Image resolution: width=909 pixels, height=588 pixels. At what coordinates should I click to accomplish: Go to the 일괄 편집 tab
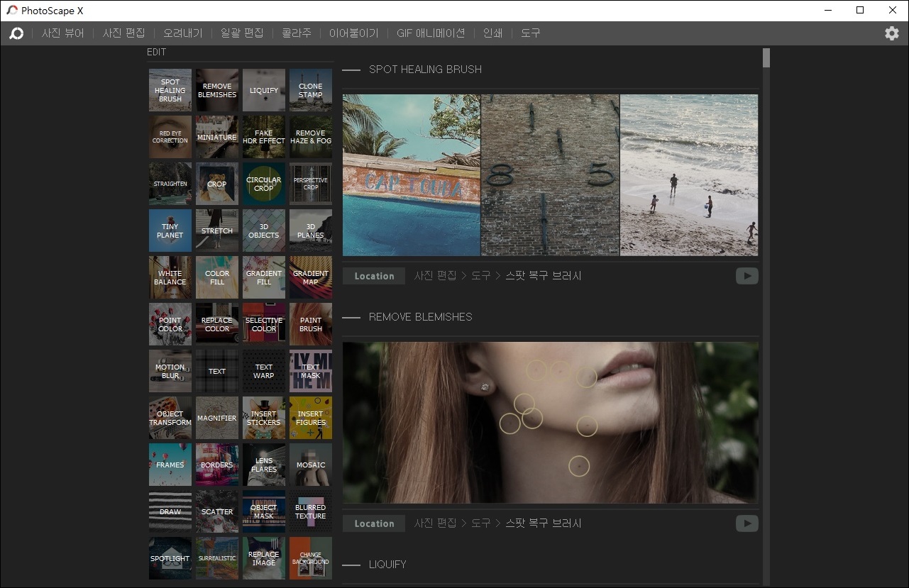(242, 33)
